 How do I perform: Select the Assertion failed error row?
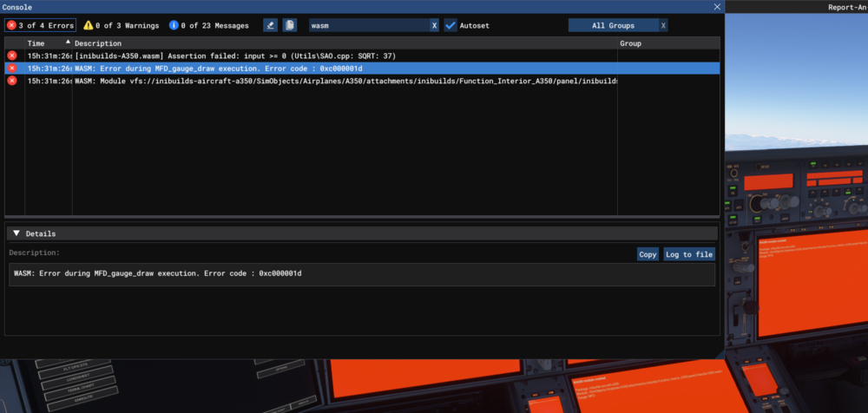234,56
